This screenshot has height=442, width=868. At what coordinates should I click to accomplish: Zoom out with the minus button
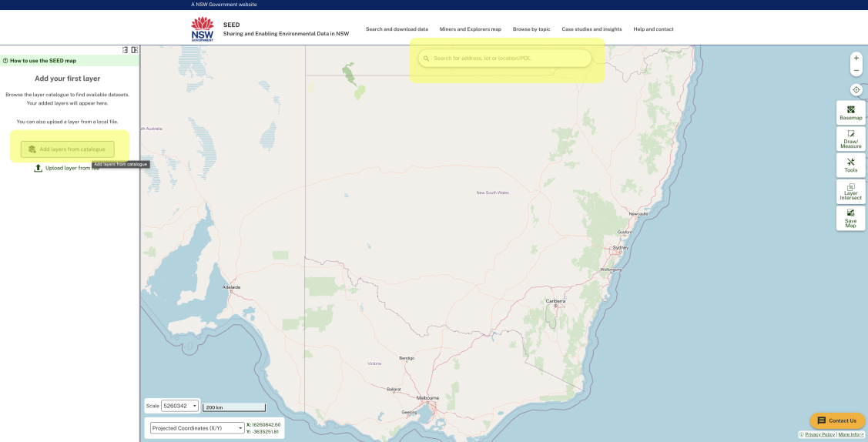[856, 71]
